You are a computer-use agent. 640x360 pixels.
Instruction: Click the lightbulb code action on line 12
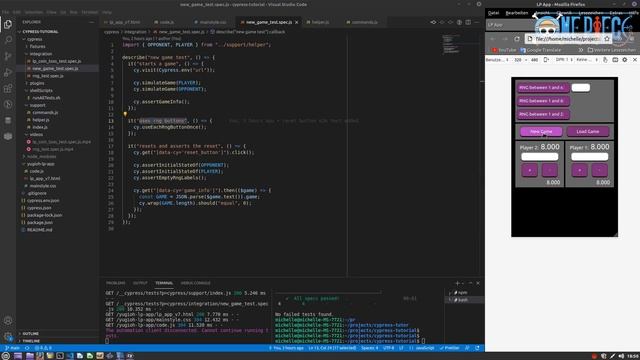coord(125,114)
